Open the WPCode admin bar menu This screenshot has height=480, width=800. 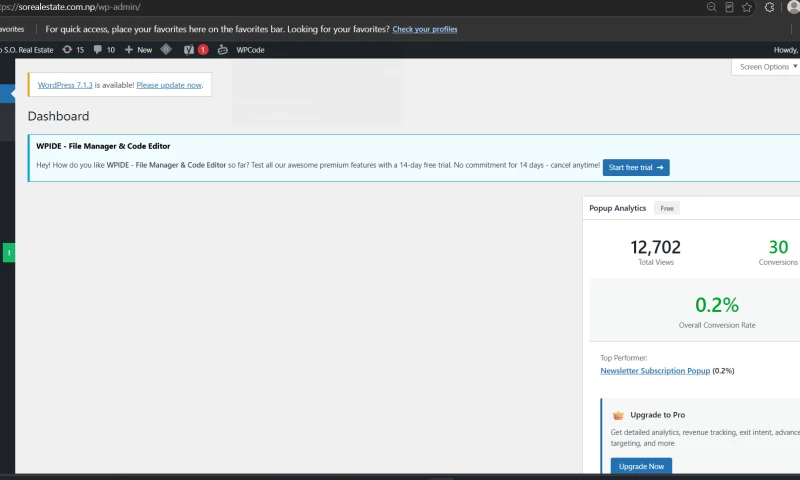coord(250,50)
